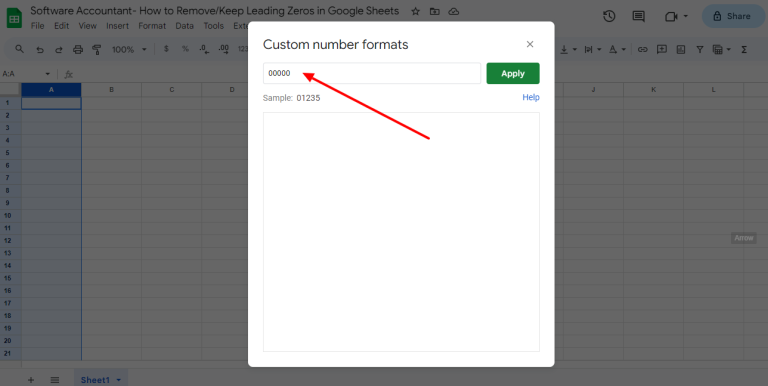Click the undo arrow icon
Viewport: 768px width, 386px height.
point(40,49)
